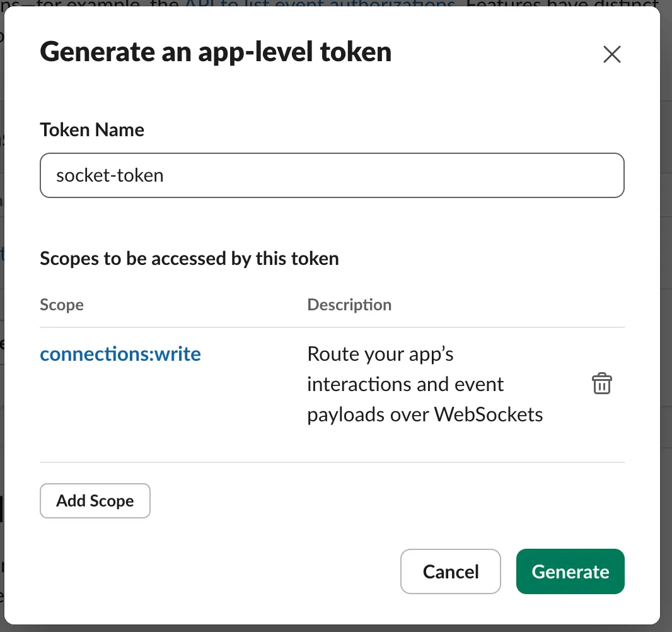Open the connections:write scope link

point(120,354)
